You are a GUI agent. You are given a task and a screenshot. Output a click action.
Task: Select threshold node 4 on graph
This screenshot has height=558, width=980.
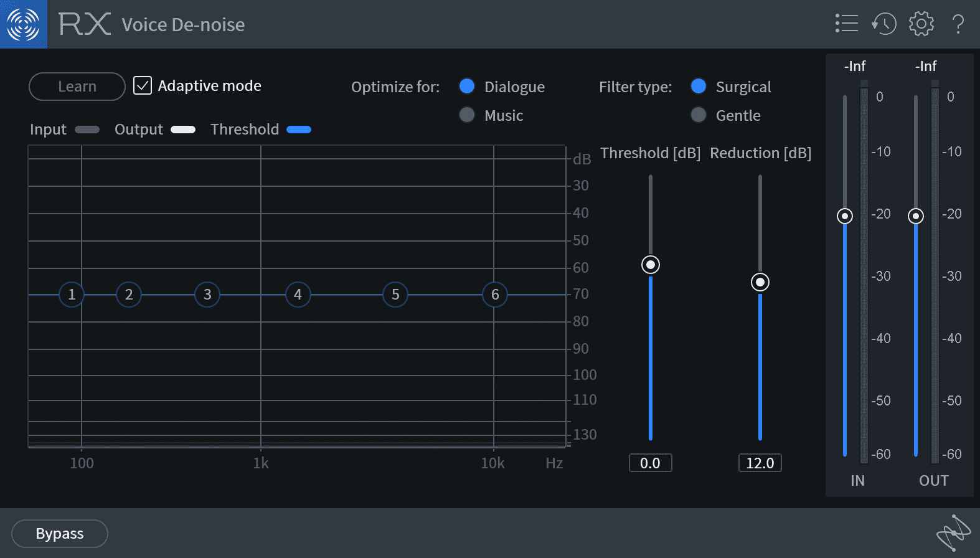[x=298, y=295]
